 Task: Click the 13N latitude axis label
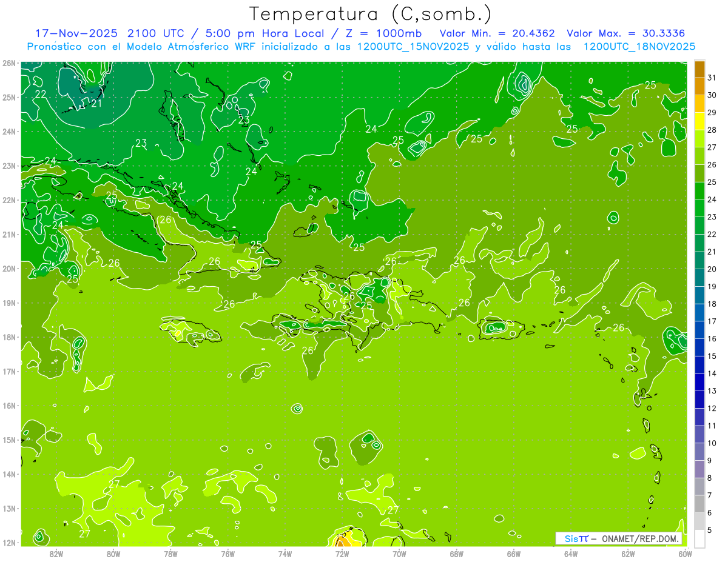pos(8,508)
